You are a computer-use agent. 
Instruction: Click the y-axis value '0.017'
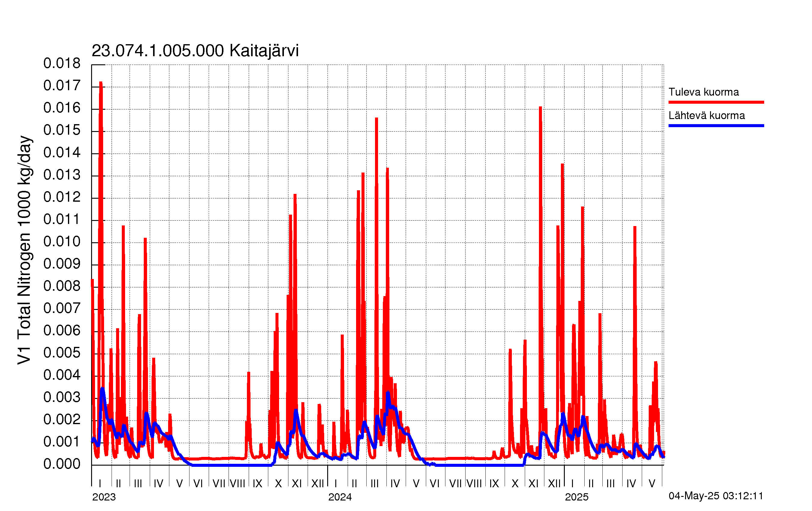click(x=62, y=86)
